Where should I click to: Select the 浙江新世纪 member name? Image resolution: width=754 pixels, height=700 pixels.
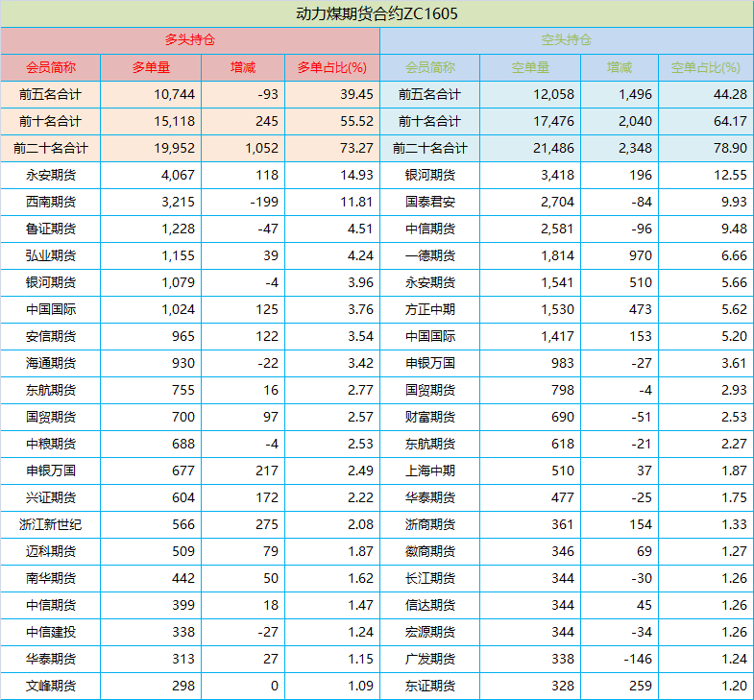tap(51, 525)
